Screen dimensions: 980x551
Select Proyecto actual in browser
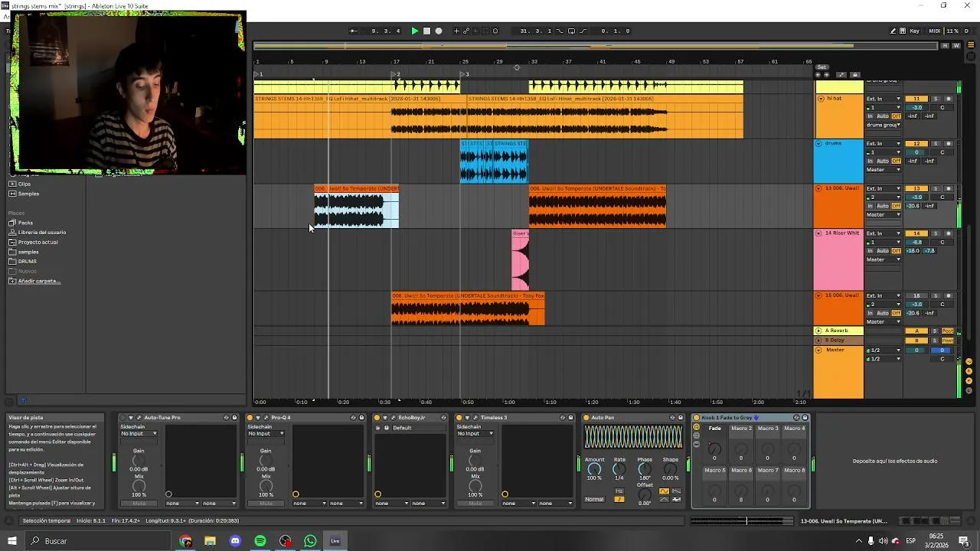coord(38,242)
